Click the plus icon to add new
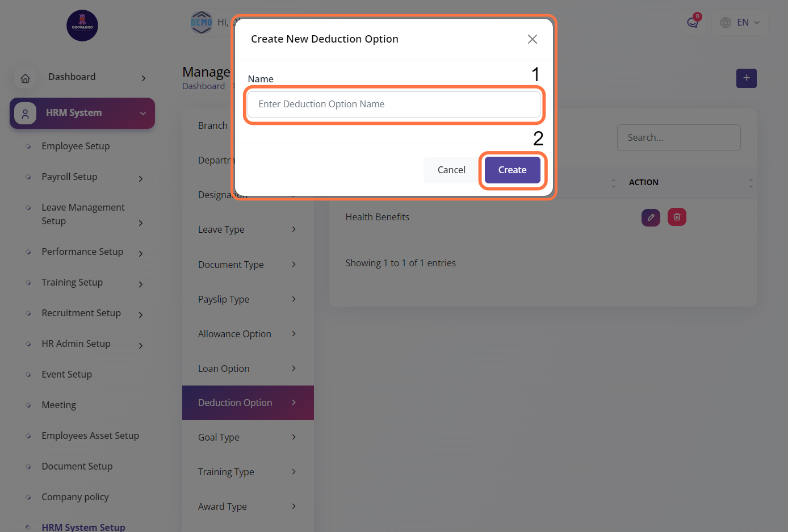788x532 pixels. tap(746, 78)
